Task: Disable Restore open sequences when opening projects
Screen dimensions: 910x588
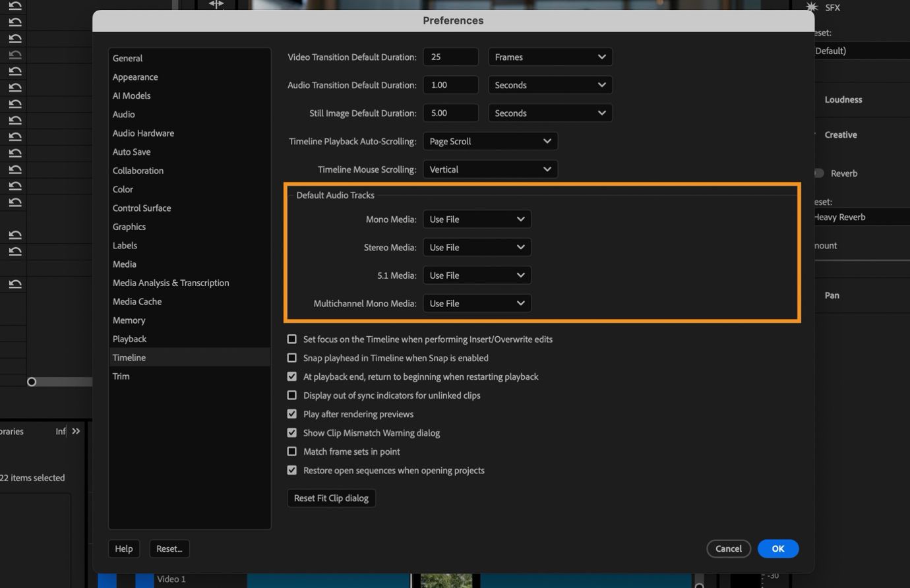Action: tap(292, 470)
